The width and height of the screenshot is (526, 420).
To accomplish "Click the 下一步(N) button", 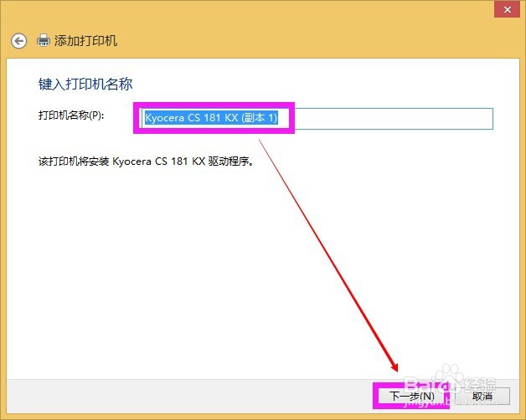I will pos(411,397).
